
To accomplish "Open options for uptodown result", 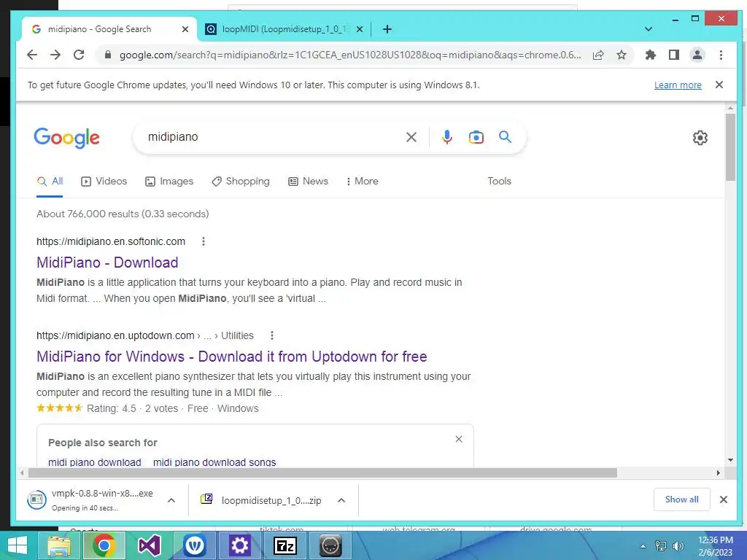I will pos(272,335).
